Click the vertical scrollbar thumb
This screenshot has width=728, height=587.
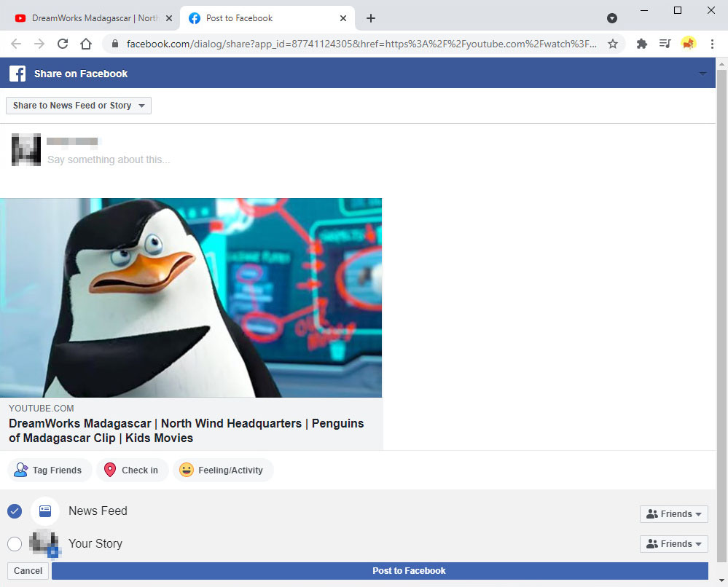(x=721, y=315)
